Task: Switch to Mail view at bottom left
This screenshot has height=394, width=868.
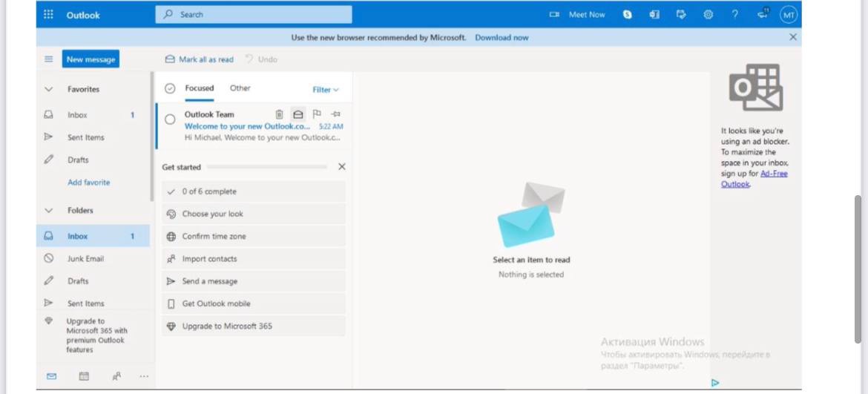Action: [51, 376]
